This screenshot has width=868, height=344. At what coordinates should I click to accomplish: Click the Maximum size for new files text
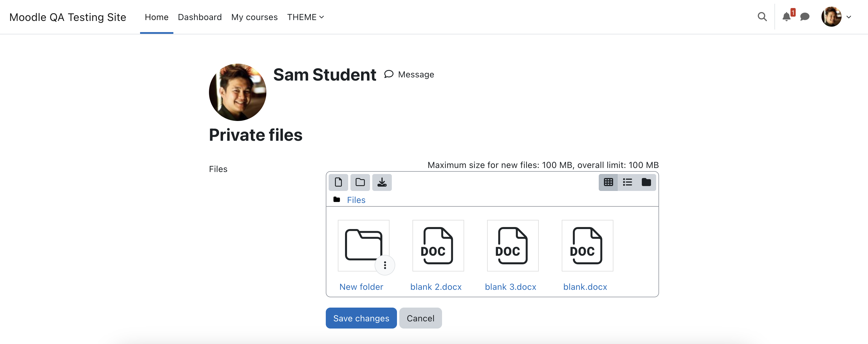point(543,165)
